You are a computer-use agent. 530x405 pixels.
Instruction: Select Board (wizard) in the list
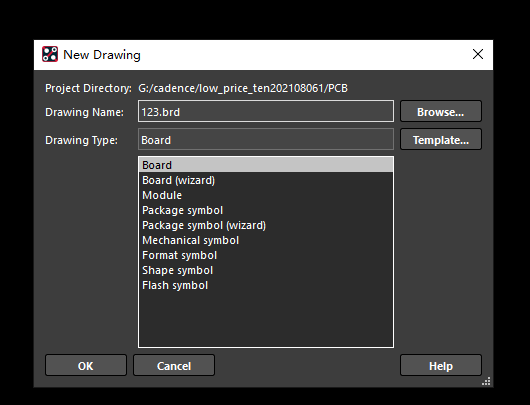[x=266, y=180]
